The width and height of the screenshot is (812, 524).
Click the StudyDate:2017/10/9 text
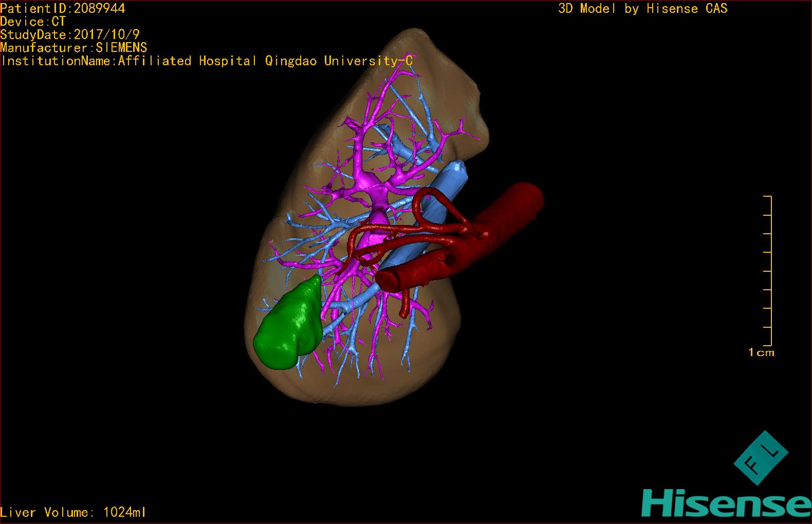click(x=70, y=35)
